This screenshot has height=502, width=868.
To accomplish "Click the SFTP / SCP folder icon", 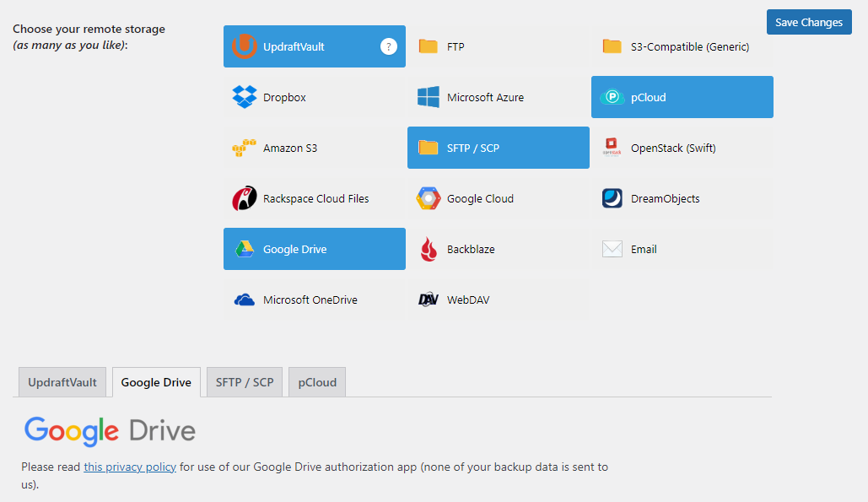I will coord(428,147).
